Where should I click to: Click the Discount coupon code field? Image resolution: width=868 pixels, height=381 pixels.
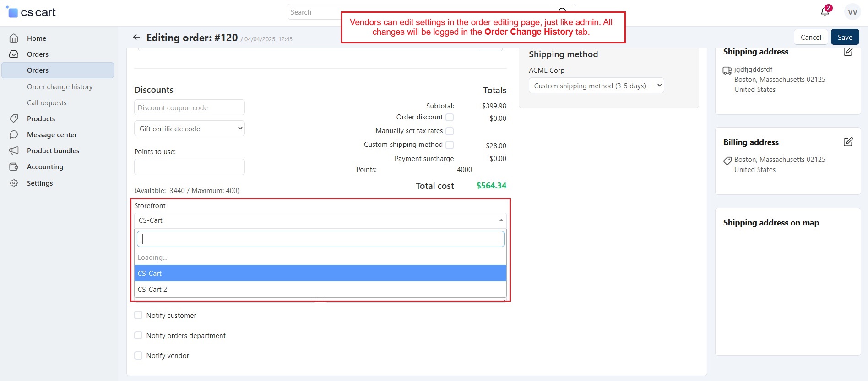(x=189, y=108)
